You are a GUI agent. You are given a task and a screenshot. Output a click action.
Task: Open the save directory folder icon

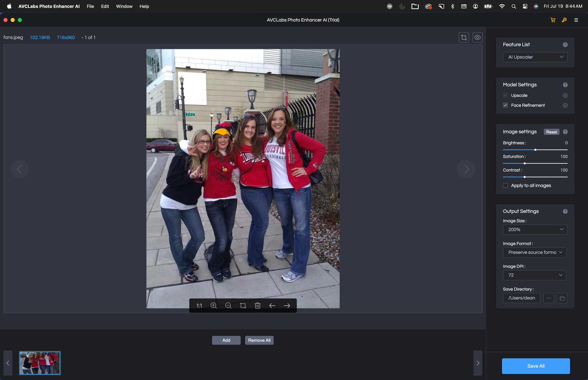tap(562, 298)
